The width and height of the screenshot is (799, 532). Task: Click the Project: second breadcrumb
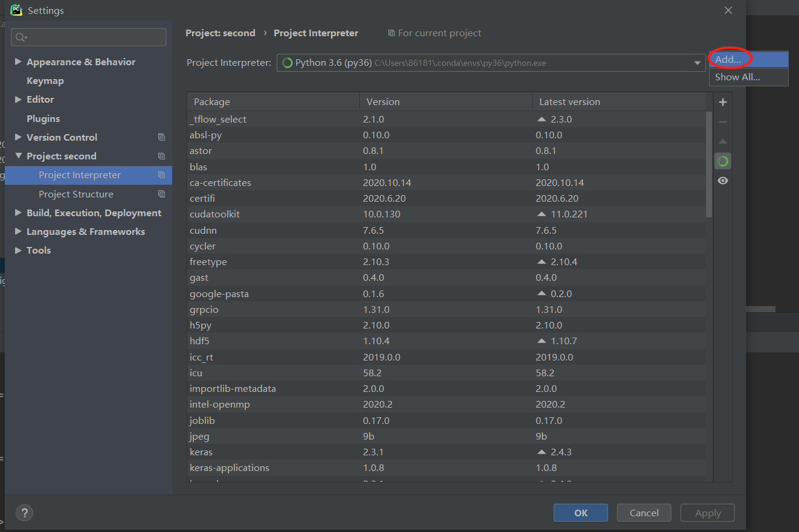[220, 33]
